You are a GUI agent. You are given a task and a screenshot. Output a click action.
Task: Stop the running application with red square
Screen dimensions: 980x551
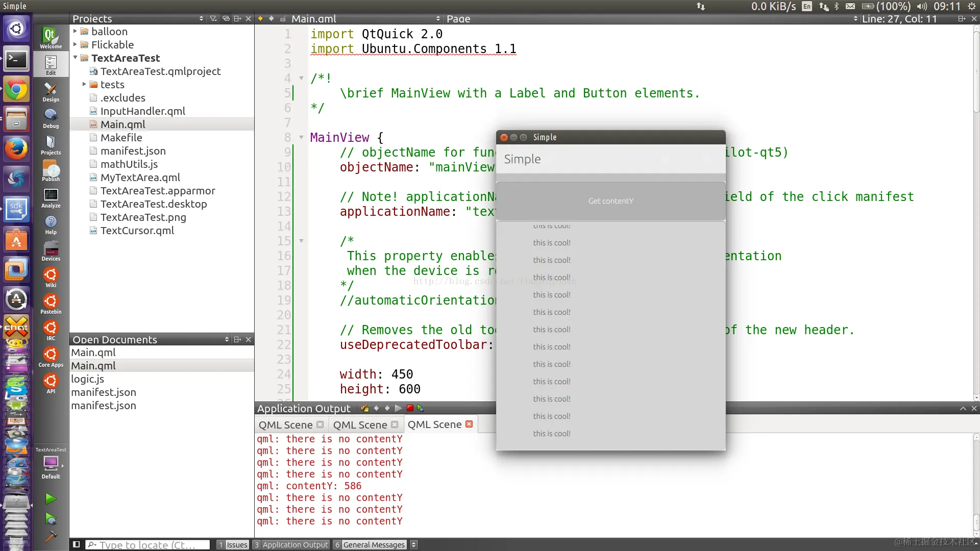click(x=410, y=408)
